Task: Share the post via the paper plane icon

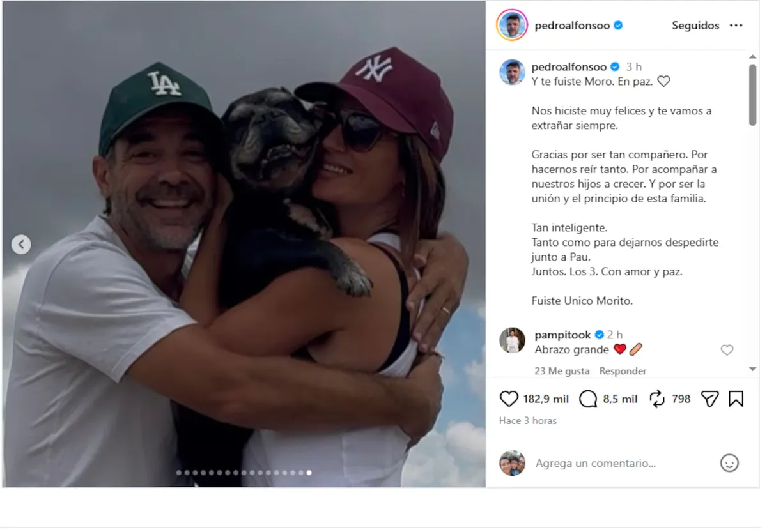Action: (x=710, y=398)
